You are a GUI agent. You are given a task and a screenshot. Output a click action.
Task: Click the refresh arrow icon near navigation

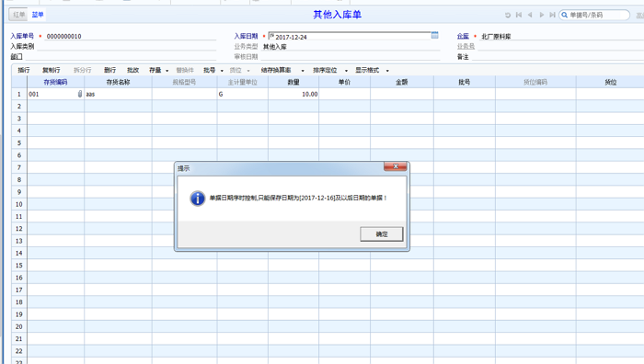(x=508, y=16)
